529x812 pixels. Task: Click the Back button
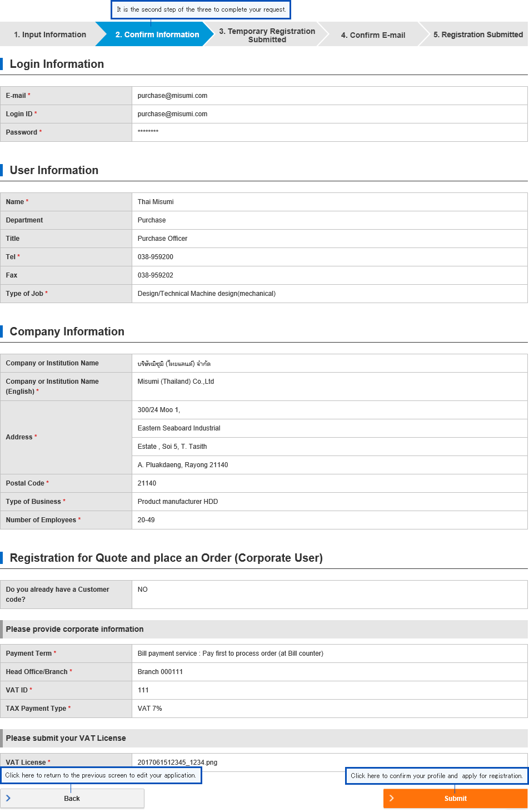tap(72, 798)
